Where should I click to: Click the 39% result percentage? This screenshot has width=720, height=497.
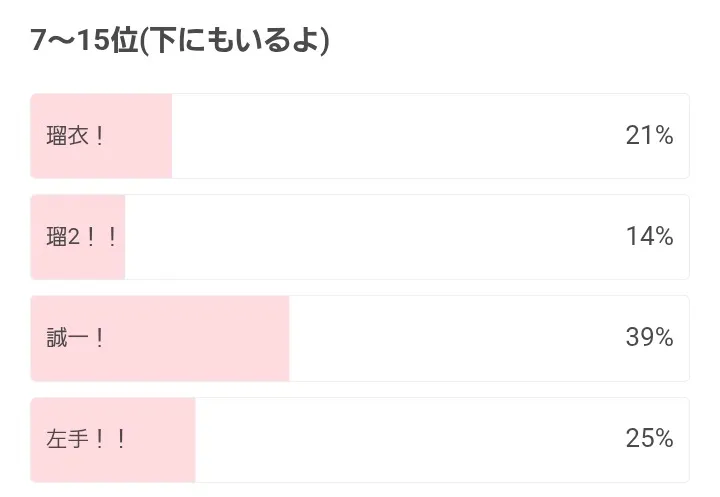pos(649,338)
